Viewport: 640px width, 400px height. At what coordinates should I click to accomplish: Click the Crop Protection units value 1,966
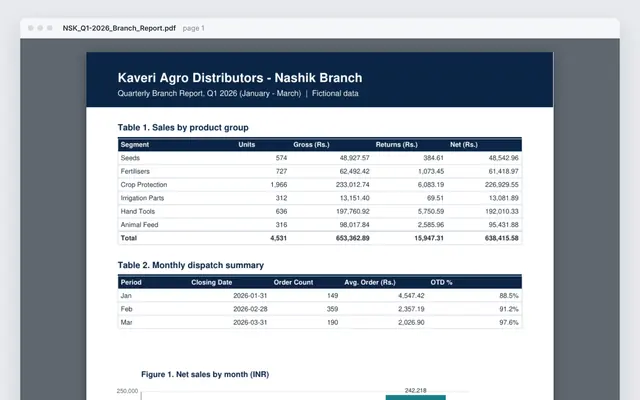pyautogui.click(x=279, y=184)
